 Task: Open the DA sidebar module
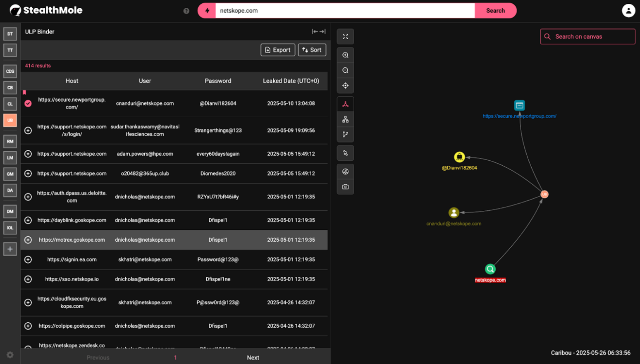click(x=10, y=190)
